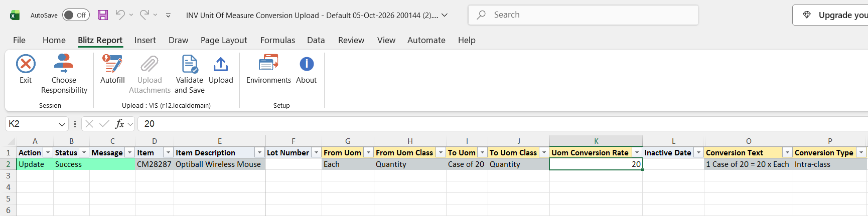Screen dimensions: 868x216
Task: Select cell Optiball Wireless Mouse
Action: pyautogui.click(x=219, y=164)
